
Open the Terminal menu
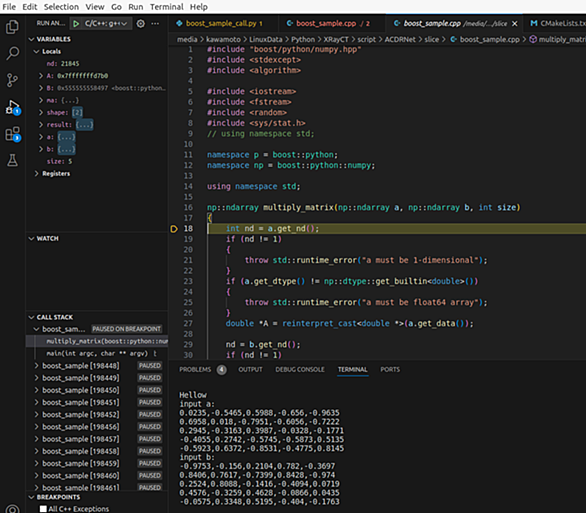point(167,7)
